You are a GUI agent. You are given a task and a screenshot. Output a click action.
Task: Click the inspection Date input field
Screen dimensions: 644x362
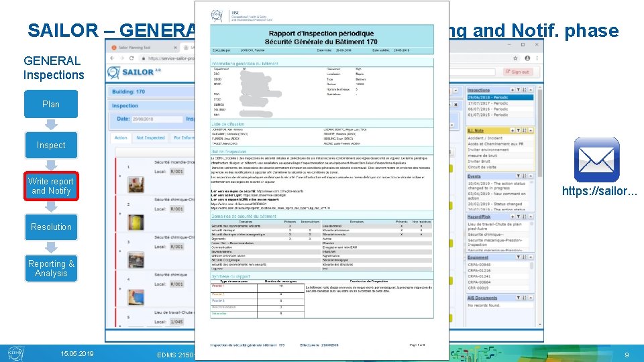[156, 119]
